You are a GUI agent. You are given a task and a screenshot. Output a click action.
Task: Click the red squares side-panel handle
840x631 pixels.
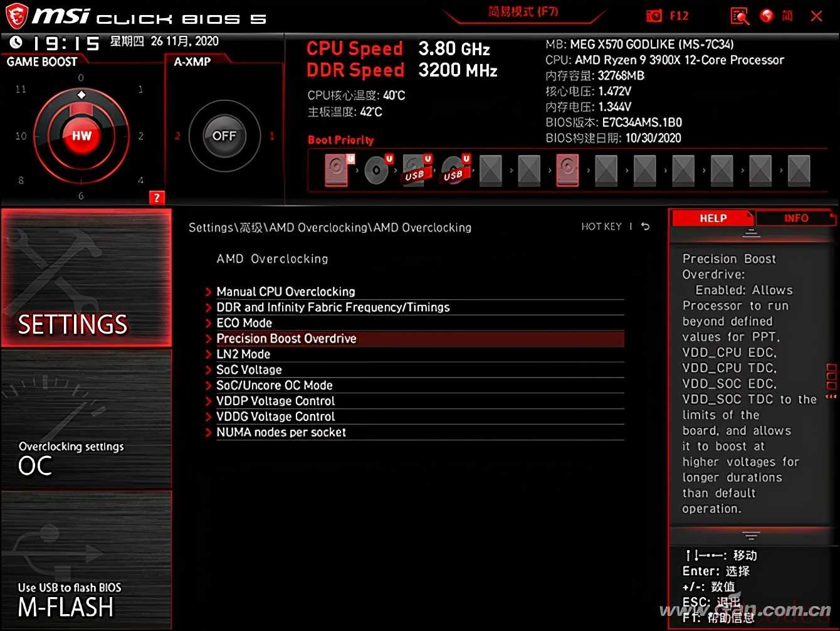coord(831,381)
